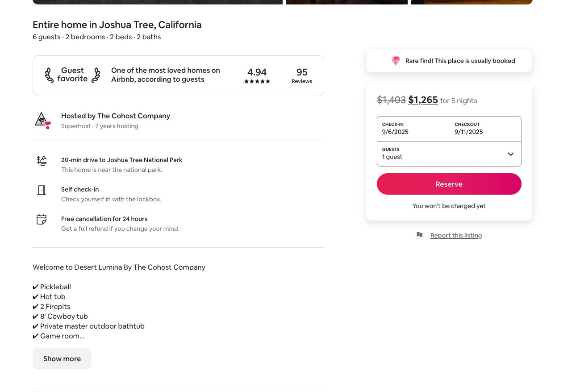Expand the description with Show more
Viewport: 580px width, 392px height.
point(62,359)
